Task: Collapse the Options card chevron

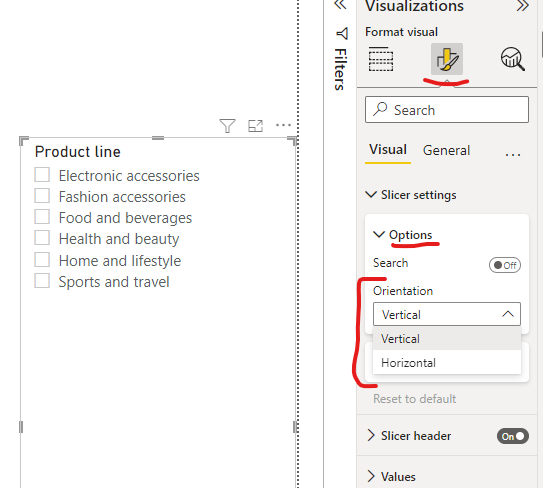Action: tap(379, 234)
